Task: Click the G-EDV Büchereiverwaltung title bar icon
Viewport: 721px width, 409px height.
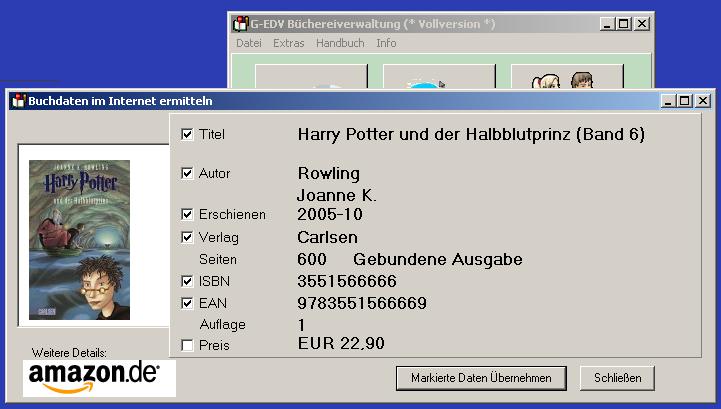Action: coord(240,23)
